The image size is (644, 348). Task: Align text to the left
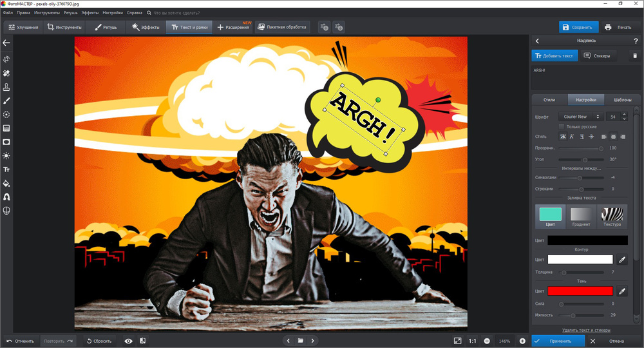click(604, 137)
